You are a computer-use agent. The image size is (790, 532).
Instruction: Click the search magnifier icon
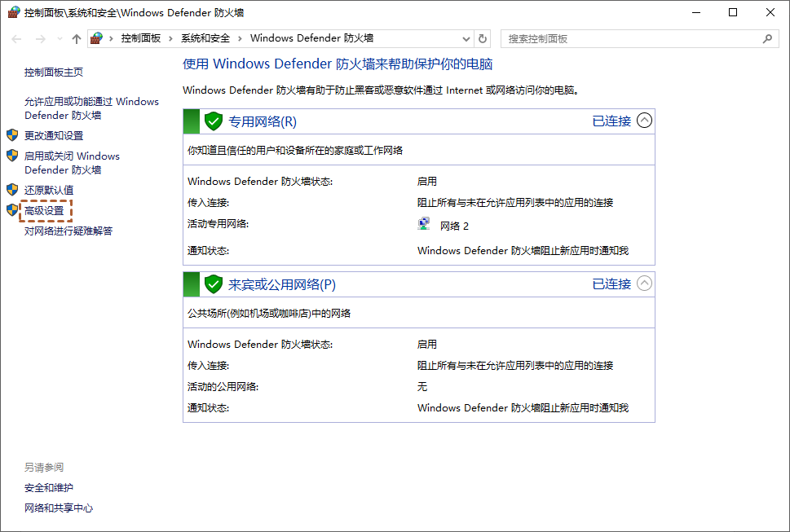pos(766,39)
